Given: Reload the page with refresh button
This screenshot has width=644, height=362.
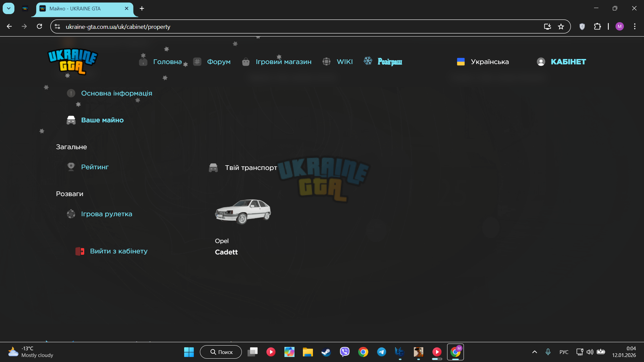Looking at the screenshot, I should click(x=39, y=26).
